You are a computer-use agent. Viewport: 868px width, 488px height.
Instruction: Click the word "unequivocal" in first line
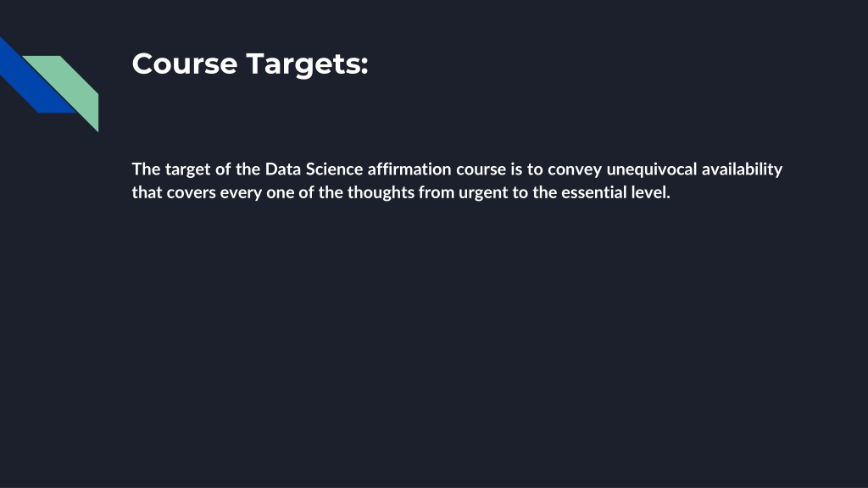pos(652,169)
